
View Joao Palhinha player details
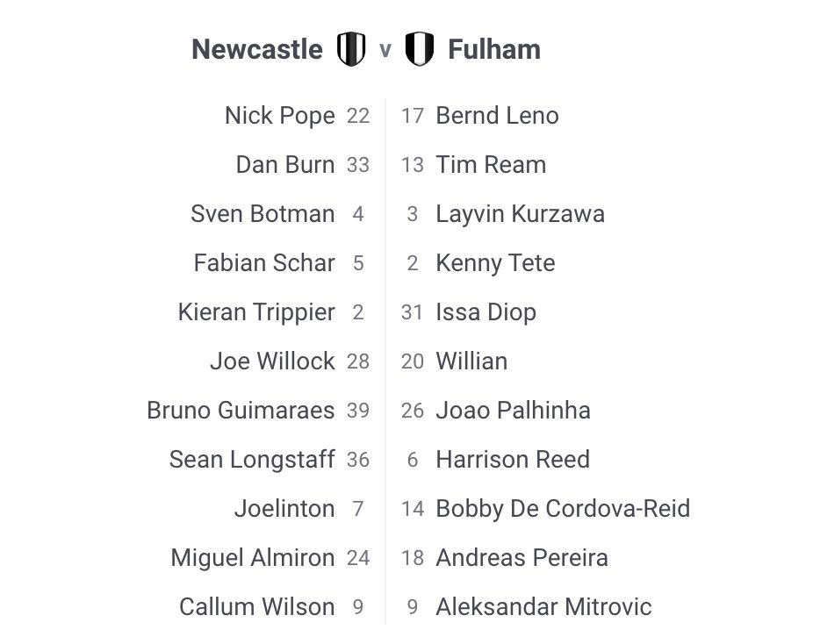coord(513,411)
